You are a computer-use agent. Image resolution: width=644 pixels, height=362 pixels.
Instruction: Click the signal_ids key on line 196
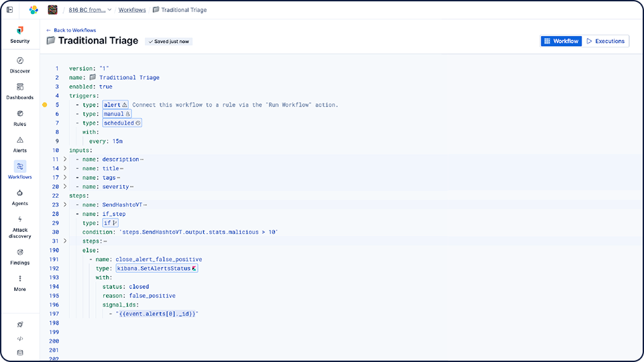click(x=120, y=304)
